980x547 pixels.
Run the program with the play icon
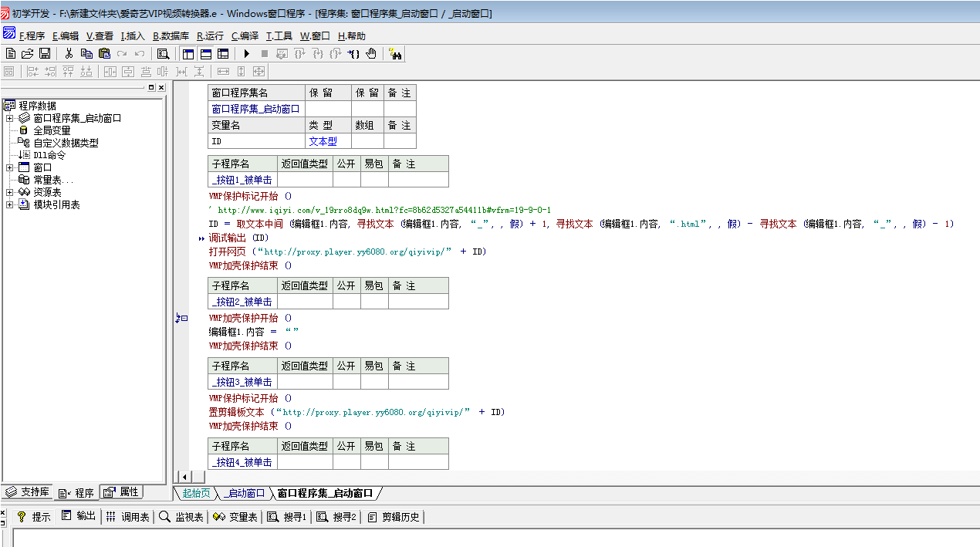pyautogui.click(x=247, y=53)
